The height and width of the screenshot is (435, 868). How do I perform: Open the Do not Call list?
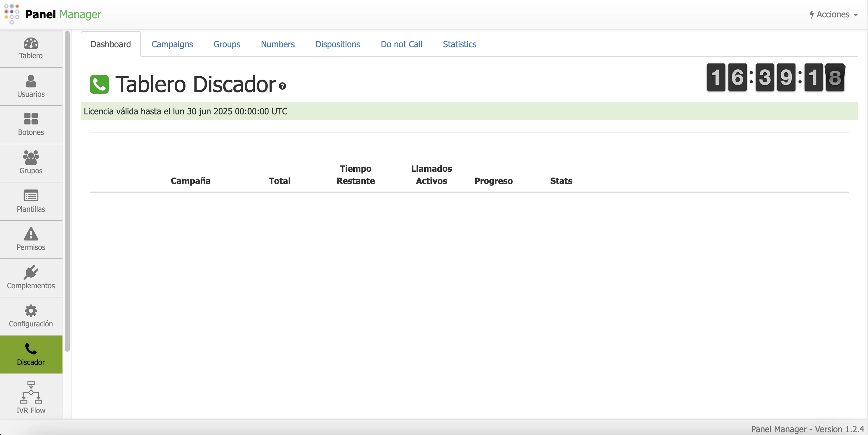(x=401, y=44)
